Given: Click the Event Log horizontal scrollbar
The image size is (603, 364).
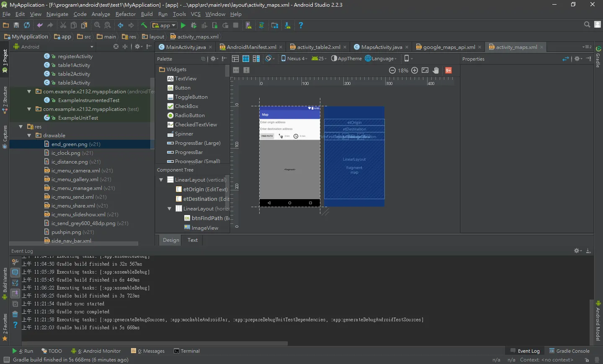Looking at the screenshot, I should click(155, 343).
